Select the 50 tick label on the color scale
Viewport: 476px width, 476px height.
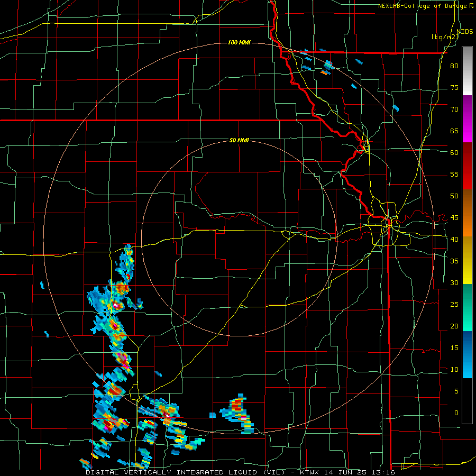[454, 196]
